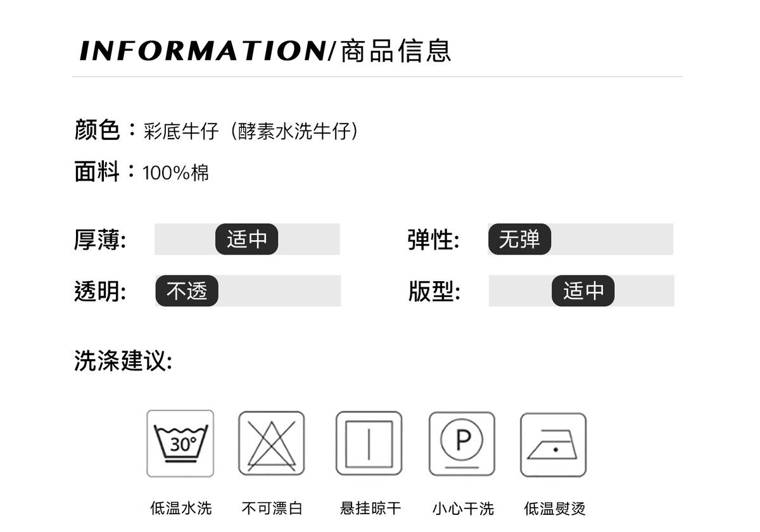Click the 悬挂晾干 caption
This screenshot has width=760, height=532.
(370, 508)
